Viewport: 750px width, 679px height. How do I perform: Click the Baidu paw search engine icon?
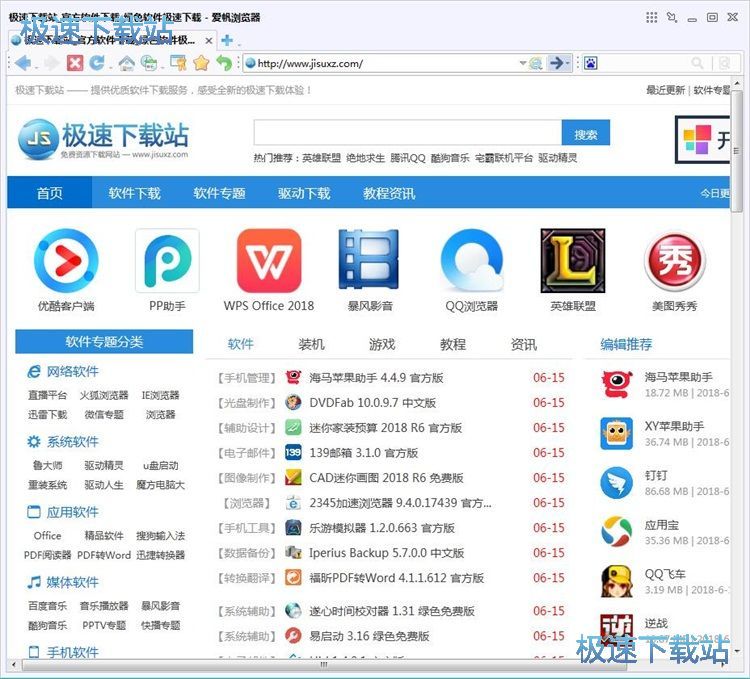pos(590,63)
